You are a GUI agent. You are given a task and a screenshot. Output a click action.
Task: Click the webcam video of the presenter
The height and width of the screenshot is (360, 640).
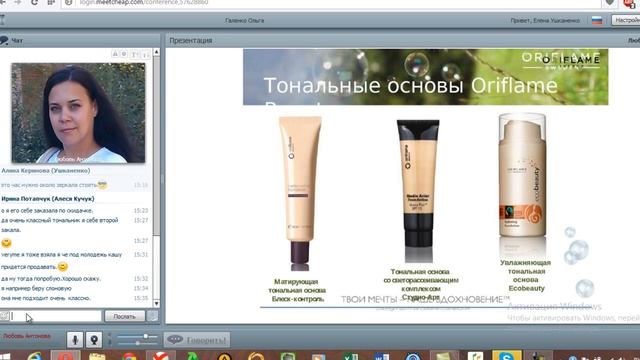click(x=78, y=113)
